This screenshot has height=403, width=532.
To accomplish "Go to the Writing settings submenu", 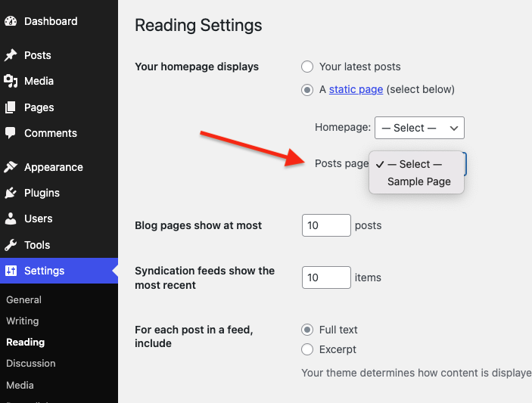I will [x=23, y=321].
